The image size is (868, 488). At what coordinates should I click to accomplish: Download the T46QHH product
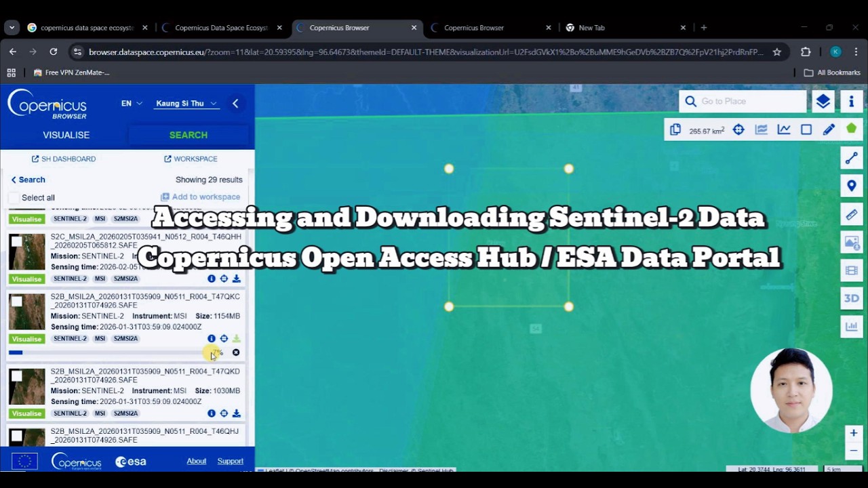tap(236, 279)
